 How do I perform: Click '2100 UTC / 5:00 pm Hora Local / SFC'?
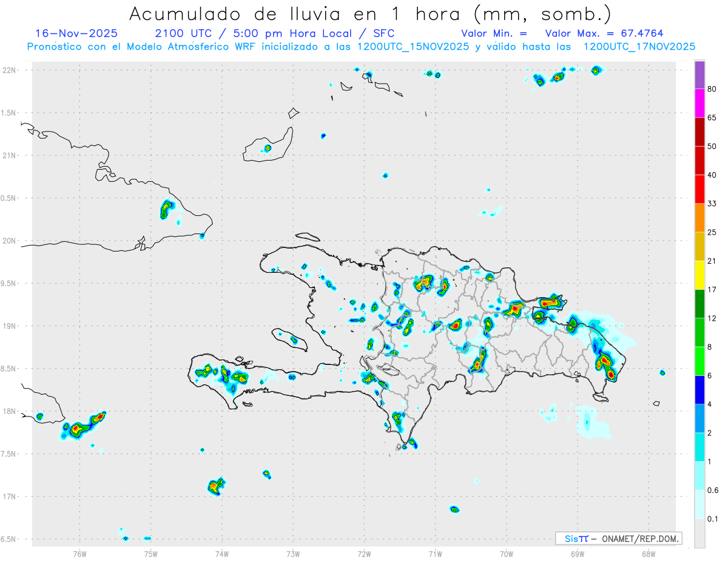coord(275,33)
